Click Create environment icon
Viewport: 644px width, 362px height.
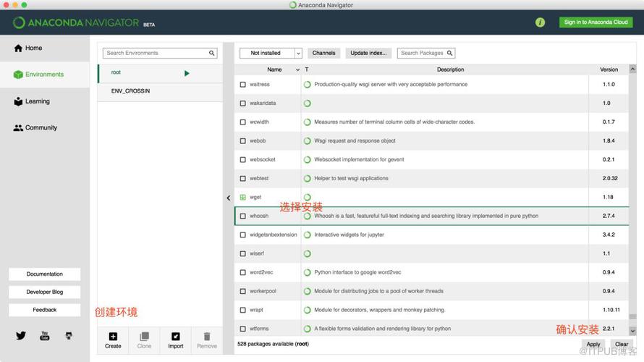click(113, 337)
